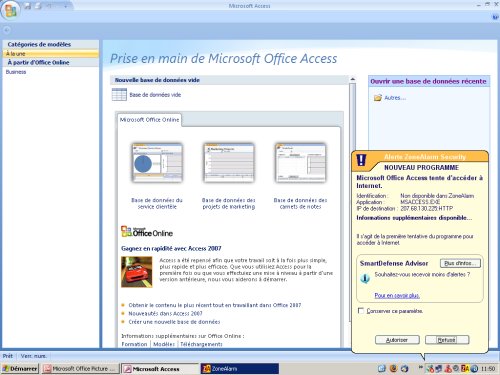Click the 'Verr. num.' status bar entry

[33, 356]
